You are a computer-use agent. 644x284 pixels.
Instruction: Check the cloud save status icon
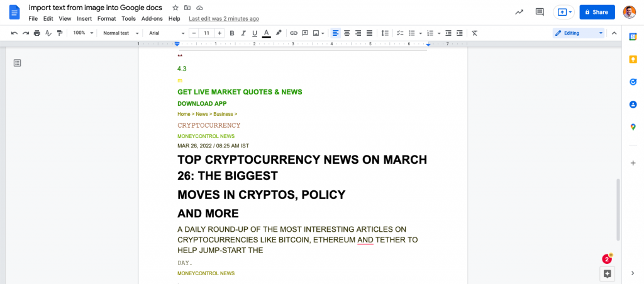[x=199, y=8]
